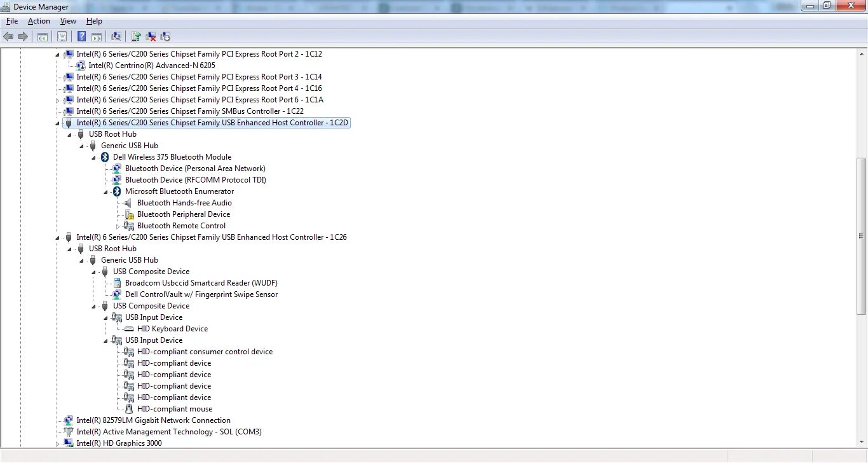Screen dimensions: 868x463
Task: Select 'USB Composite Device' above Broadcom Smartcard Reader
Action: [x=151, y=272]
